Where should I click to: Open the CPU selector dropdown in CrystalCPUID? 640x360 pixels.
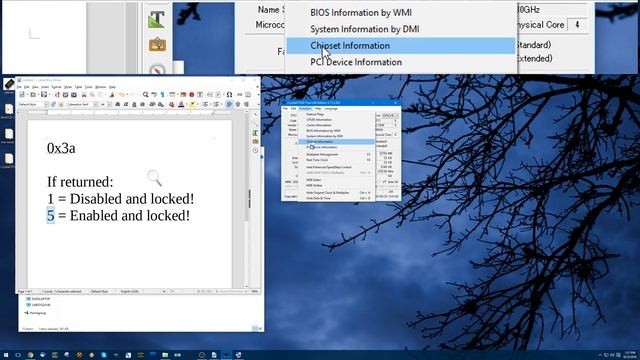coord(391,116)
